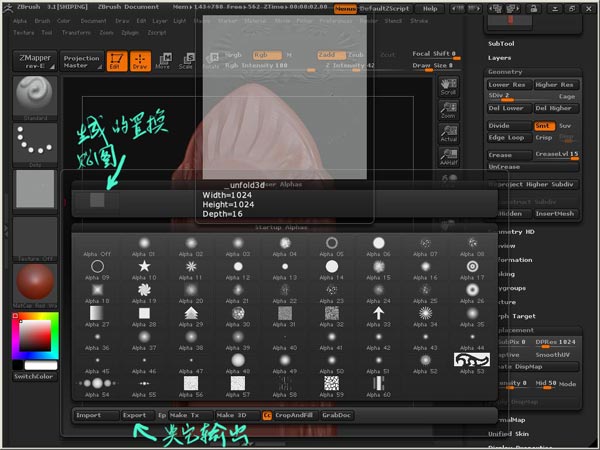Image resolution: width=600 pixels, height=450 pixels.
Task: Pick the Alpha 59 checker noise alpha
Action: pyautogui.click(x=331, y=383)
